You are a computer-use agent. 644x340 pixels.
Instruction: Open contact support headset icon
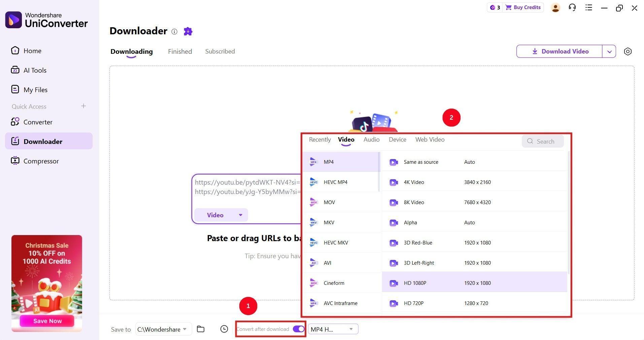click(572, 7)
